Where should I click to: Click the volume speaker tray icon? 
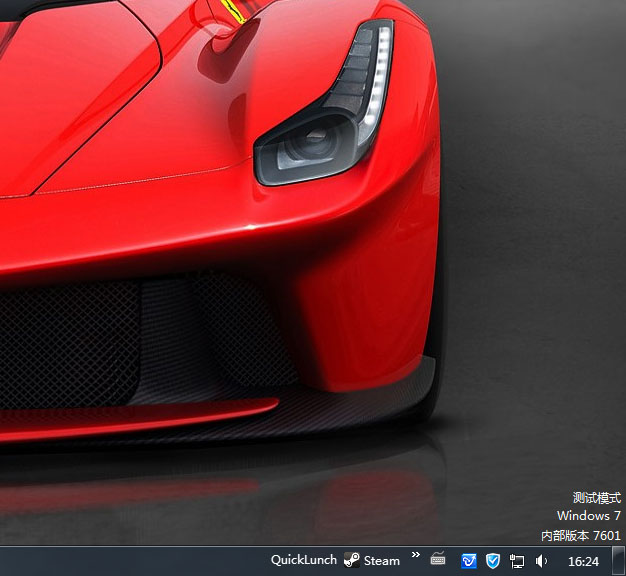tap(541, 561)
